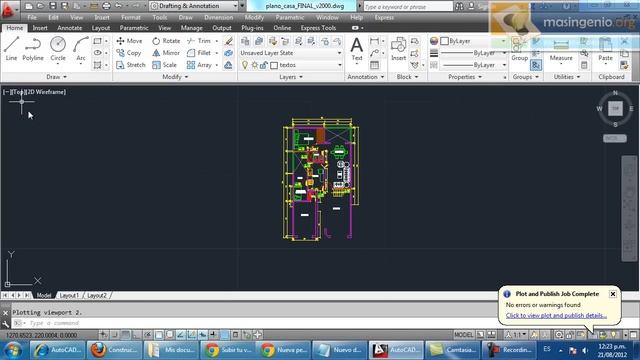Image resolution: width=640 pixels, height=360 pixels.
Task: Close the command line panel
Action: pos(5,313)
